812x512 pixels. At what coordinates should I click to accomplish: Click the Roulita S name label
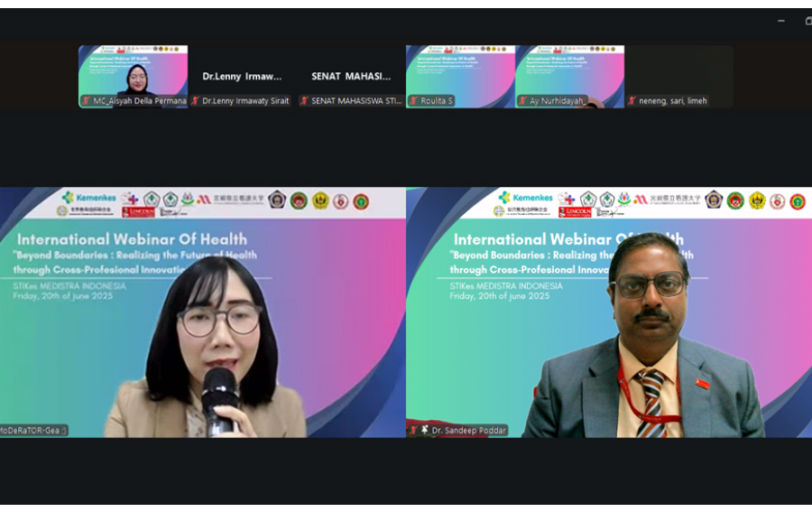click(x=437, y=101)
